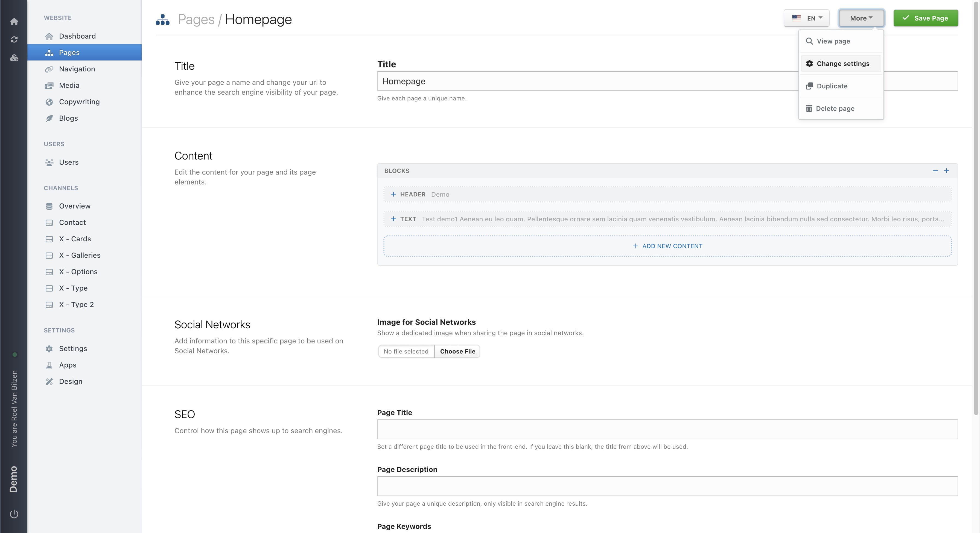Close the More dropdown button

tap(861, 18)
